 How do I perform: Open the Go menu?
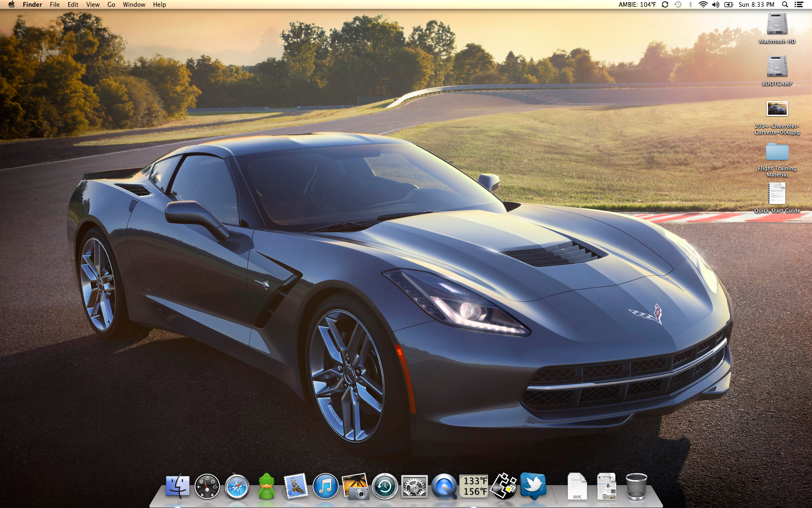click(111, 5)
